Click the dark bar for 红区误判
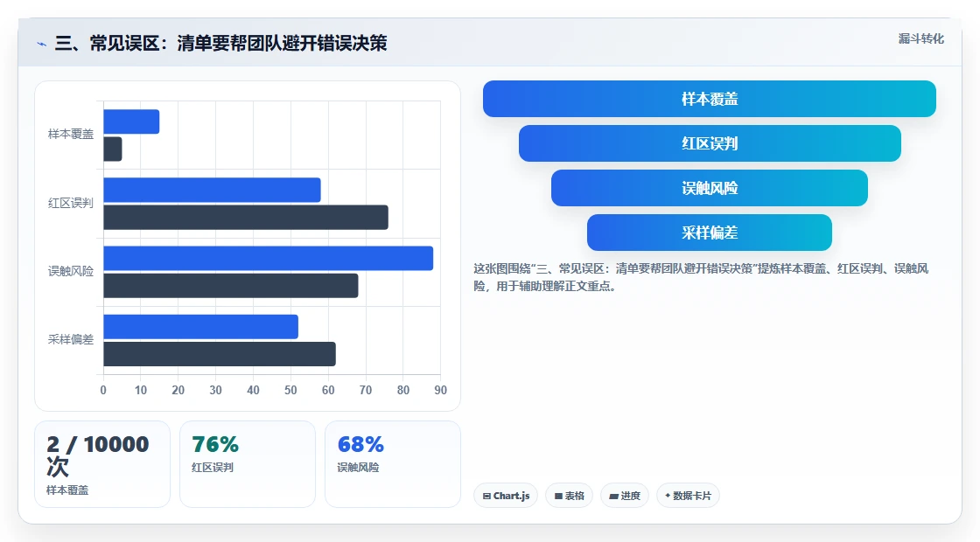The width and height of the screenshot is (980, 542). coord(246,218)
